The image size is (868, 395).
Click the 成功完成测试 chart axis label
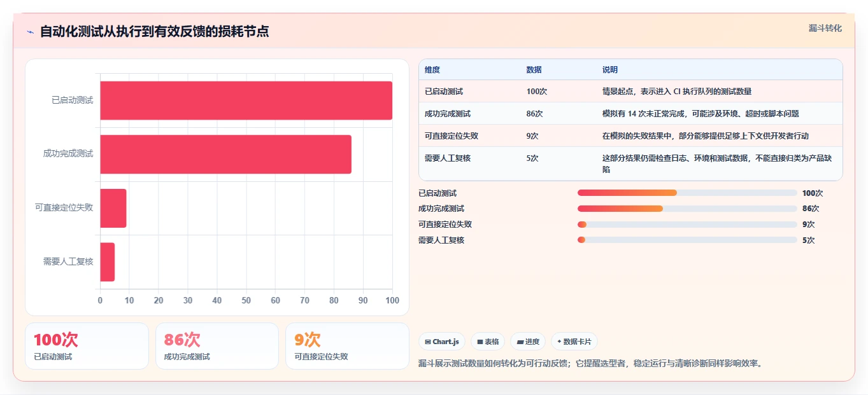(68, 154)
